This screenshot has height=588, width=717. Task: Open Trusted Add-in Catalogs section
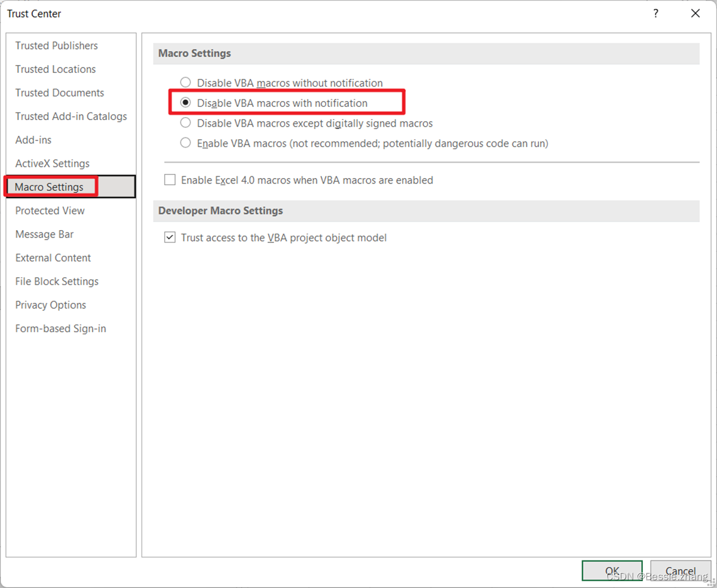pos(71,117)
